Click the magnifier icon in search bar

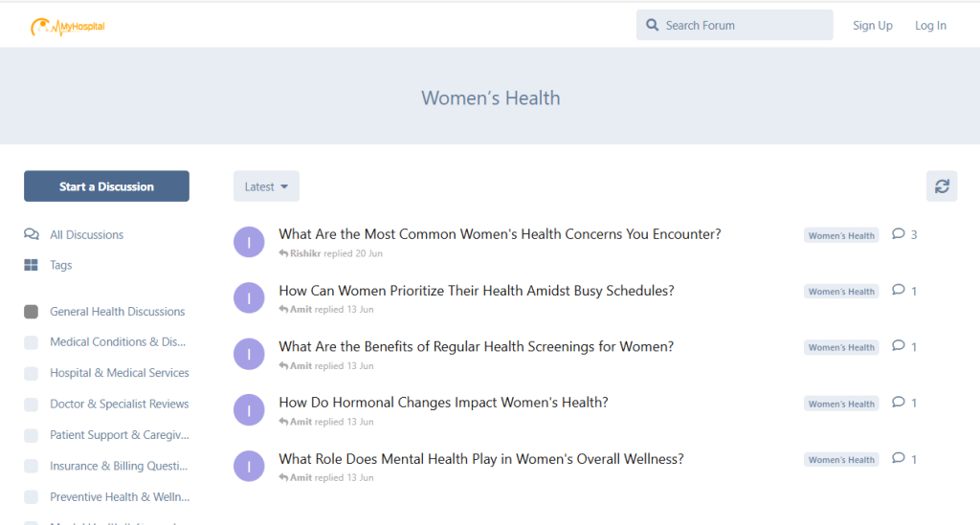[653, 26]
